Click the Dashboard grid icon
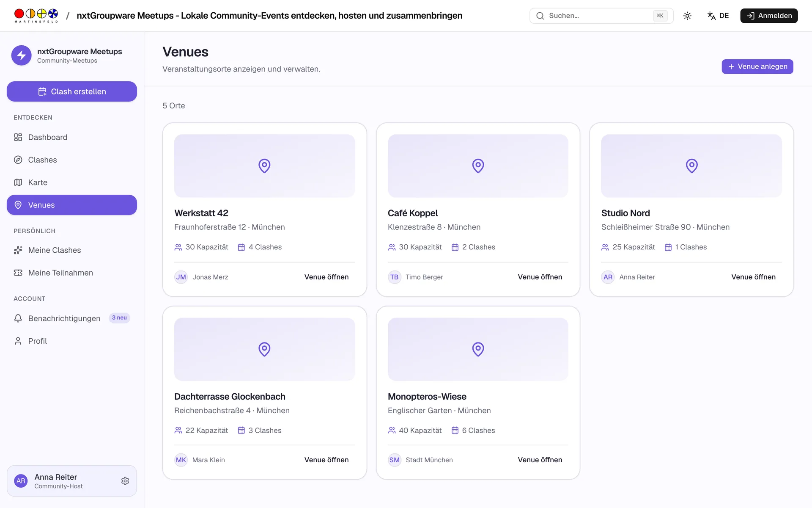 click(18, 137)
